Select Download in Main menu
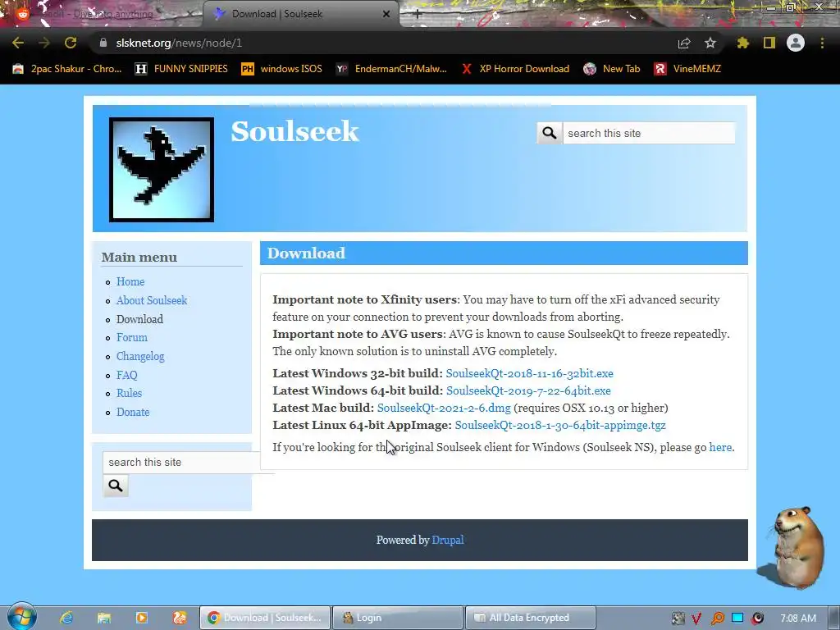Image resolution: width=840 pixels, height=630 pixels. [x=139, y=319]
